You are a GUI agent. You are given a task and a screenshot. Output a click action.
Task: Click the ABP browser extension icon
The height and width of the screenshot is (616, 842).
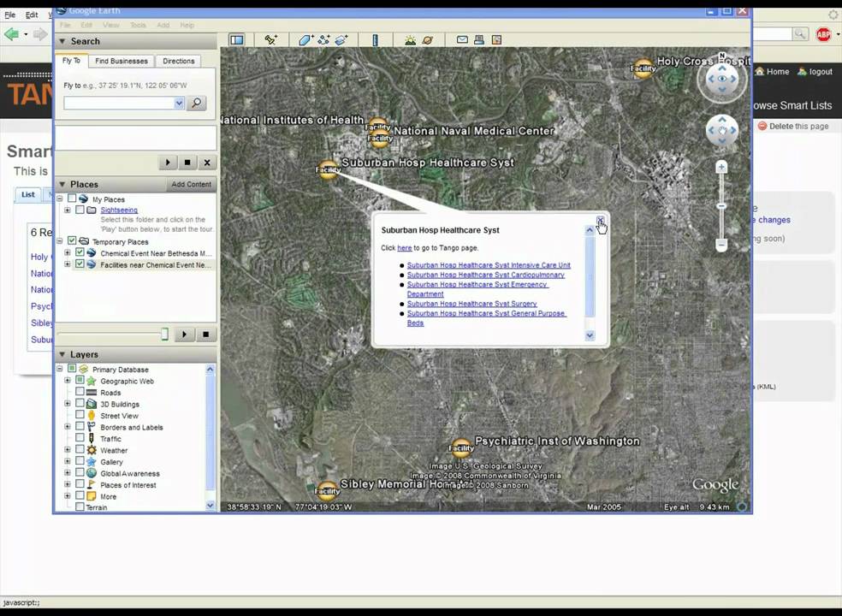tap(823, 34)
